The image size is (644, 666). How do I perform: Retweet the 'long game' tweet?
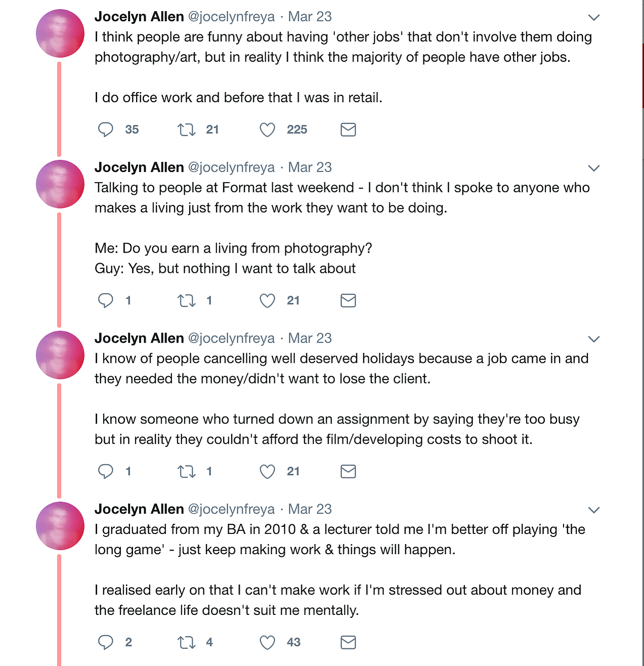click(187, 643)
